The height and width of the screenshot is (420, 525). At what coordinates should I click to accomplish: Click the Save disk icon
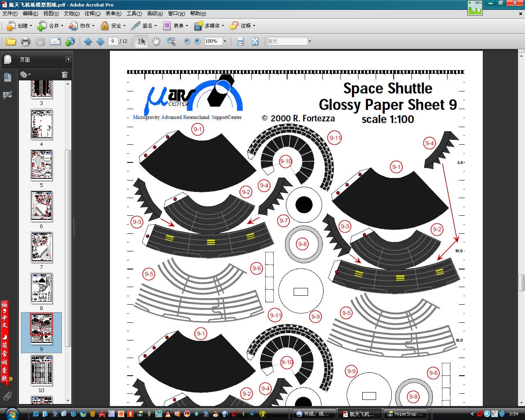pos(40,41)
